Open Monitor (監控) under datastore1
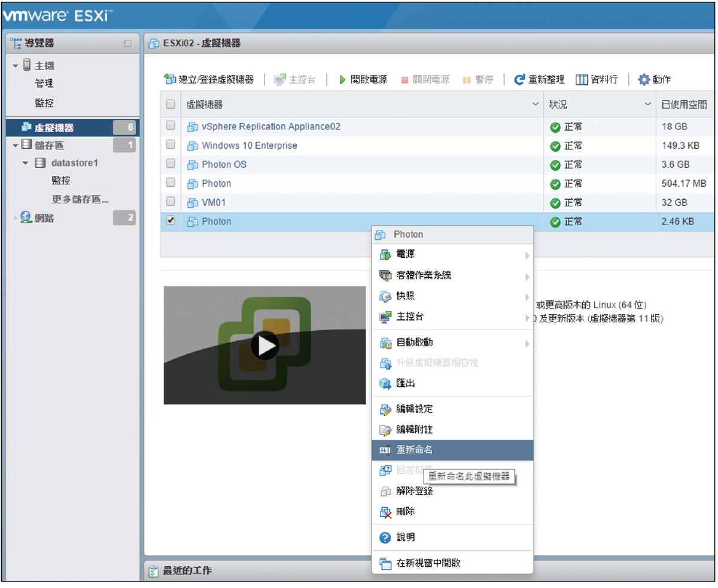Viewport: 718px width, 588px height. pos(62,181)
